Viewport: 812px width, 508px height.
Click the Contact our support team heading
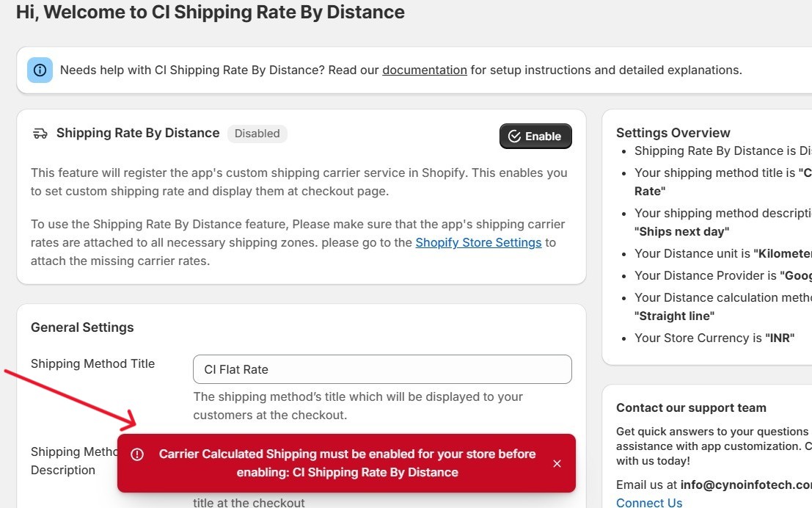pos(690,408)
